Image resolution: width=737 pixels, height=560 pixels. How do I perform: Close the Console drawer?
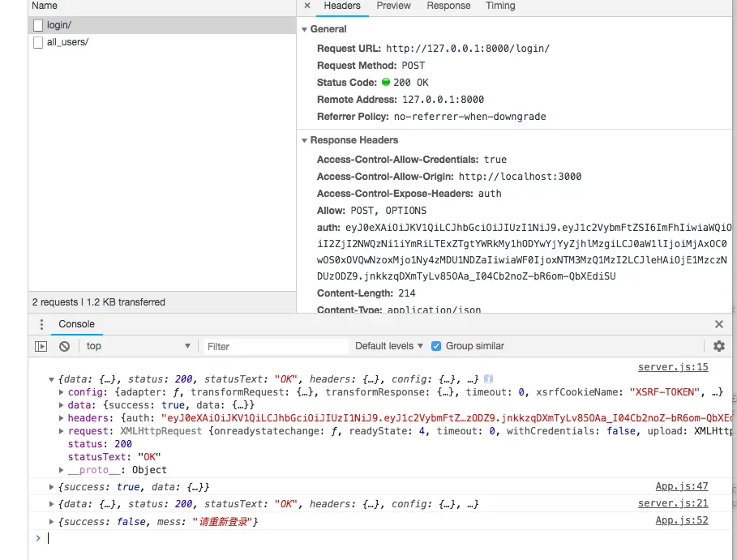718,324
